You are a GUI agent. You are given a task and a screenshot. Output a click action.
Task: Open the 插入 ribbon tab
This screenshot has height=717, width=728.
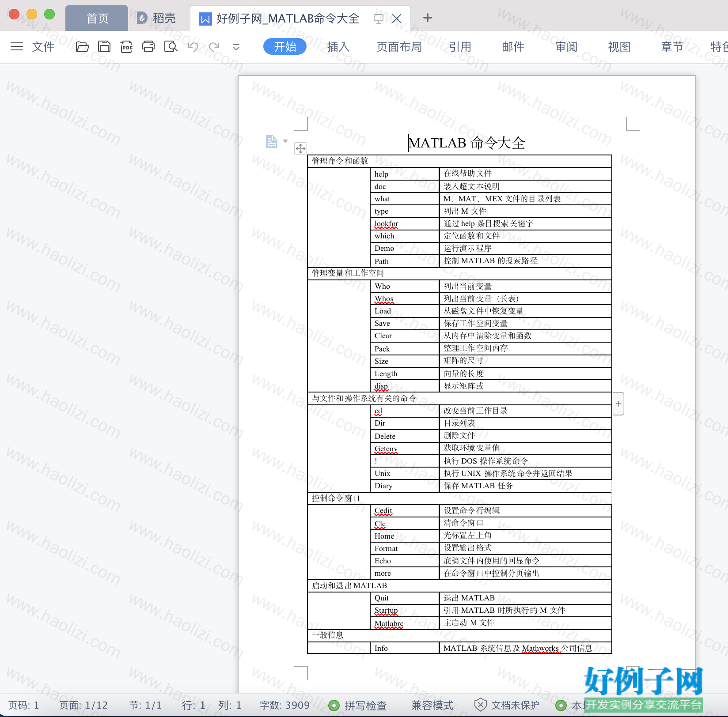tap(338, 46)
